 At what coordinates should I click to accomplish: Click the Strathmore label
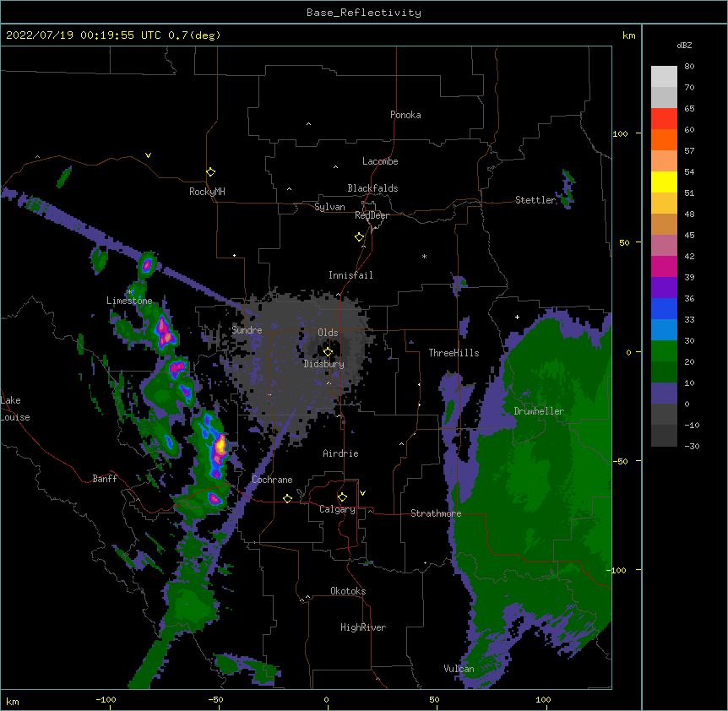[436, 513]
